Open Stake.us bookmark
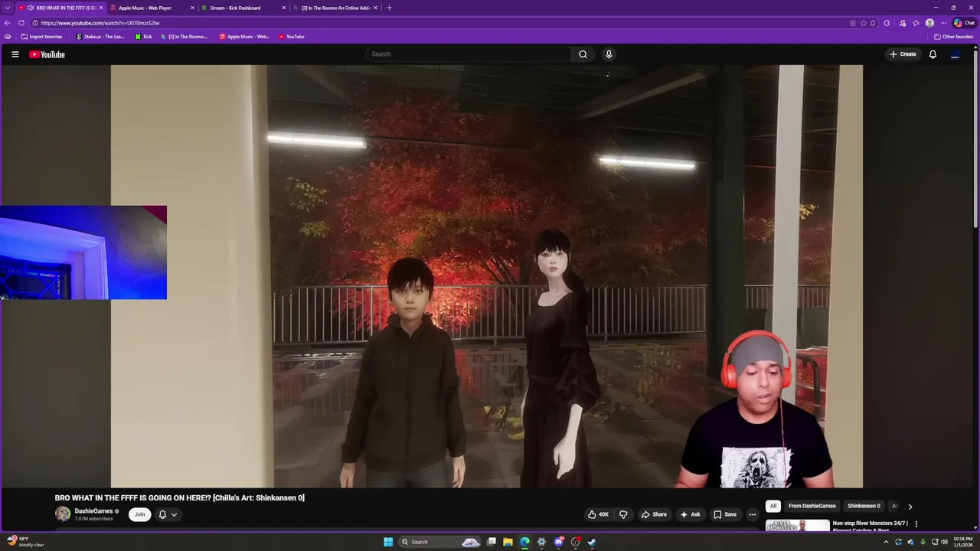Viewport: 980px width, 551px height. tap(100, 37)
